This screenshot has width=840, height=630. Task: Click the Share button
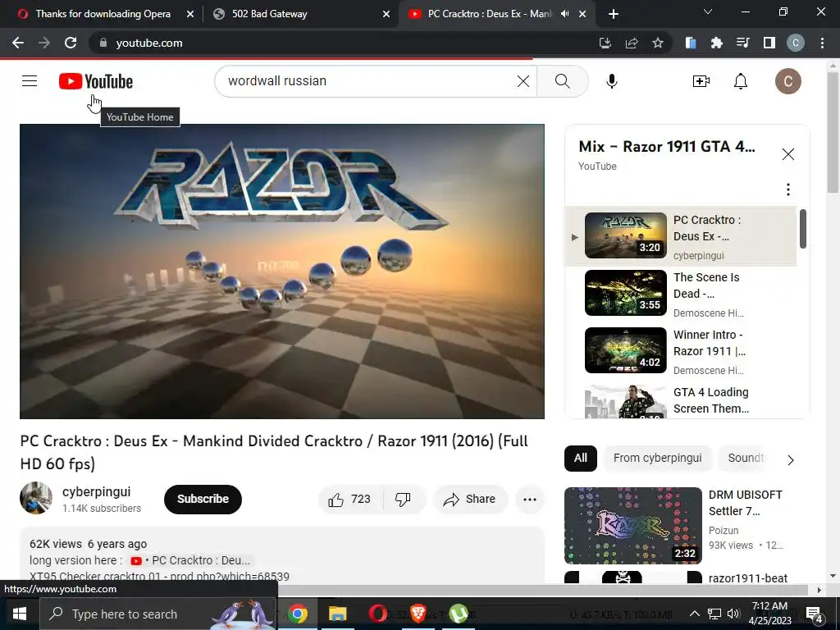pyautogui.click(x=470, y=500)
